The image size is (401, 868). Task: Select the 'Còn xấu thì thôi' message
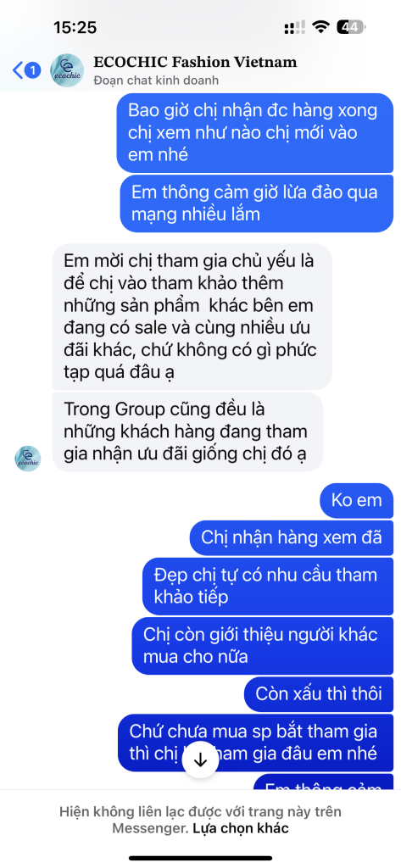click(319, 693)
